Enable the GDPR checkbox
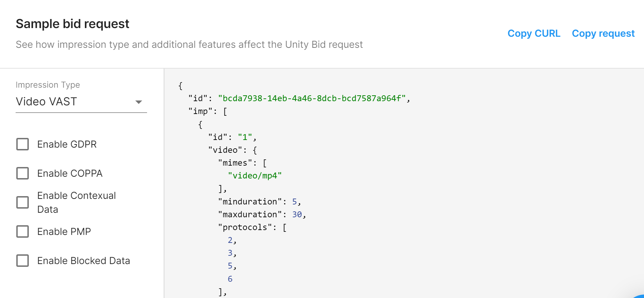 tap(23, 144)
